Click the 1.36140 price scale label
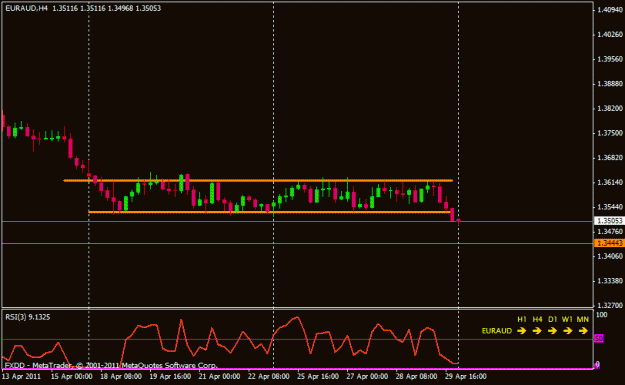This screenshot has height=385, width=625. click(x=610, y=183)
